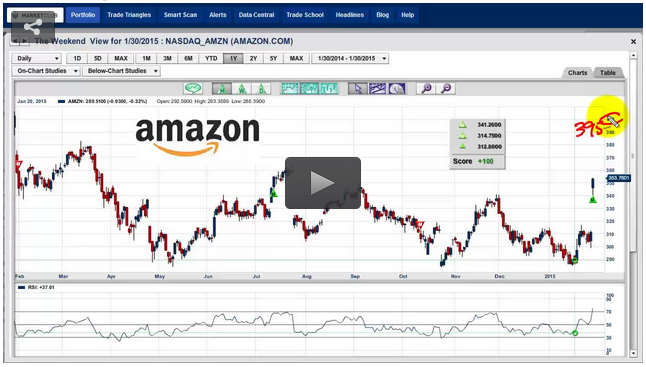
Task: Toggle the weekly Trade Triangle icon
Action: point(242,88)
